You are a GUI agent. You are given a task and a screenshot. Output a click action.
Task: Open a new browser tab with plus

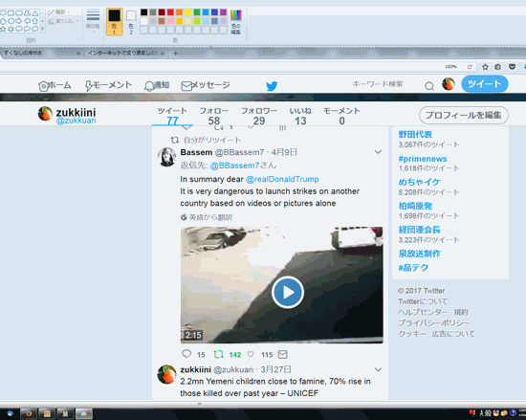coord(175,54)
